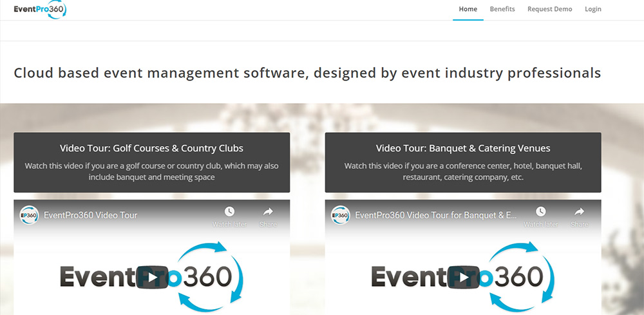Click Watch later on Banquet video
644x315 pixels.
pyautogui.click(x=540, y=217)
